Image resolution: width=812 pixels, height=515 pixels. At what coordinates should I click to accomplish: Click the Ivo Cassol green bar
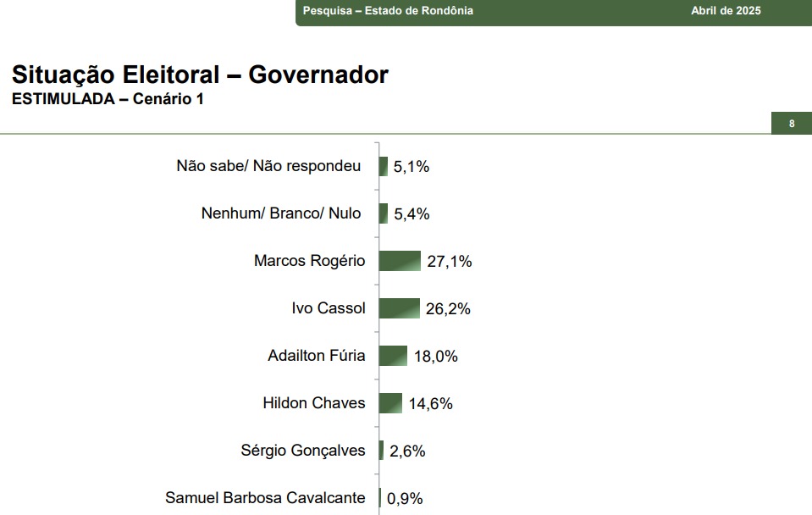(399, 308)
